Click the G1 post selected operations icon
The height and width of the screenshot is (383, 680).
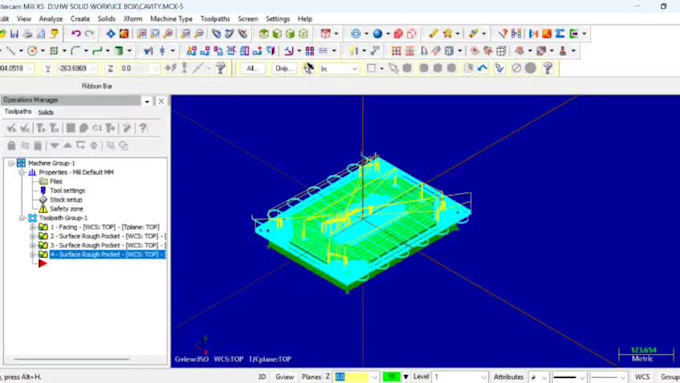point(97,128)
